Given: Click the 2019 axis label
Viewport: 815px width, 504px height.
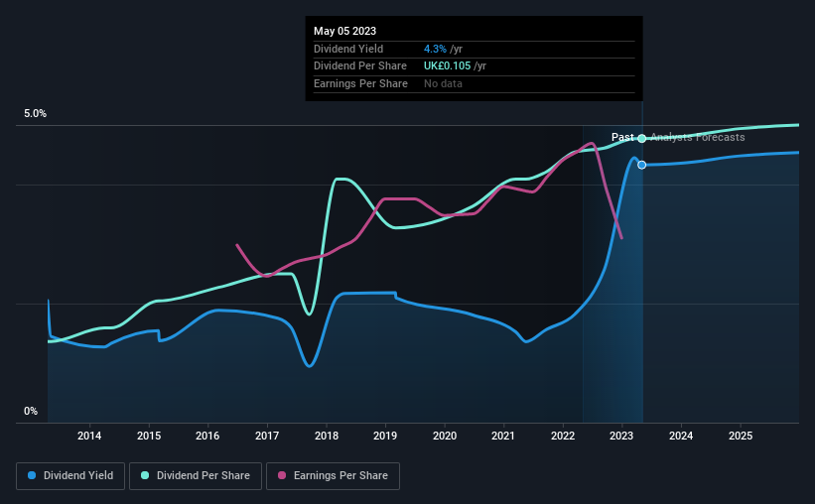Looking at the screenshot, I should coord(385,436).
